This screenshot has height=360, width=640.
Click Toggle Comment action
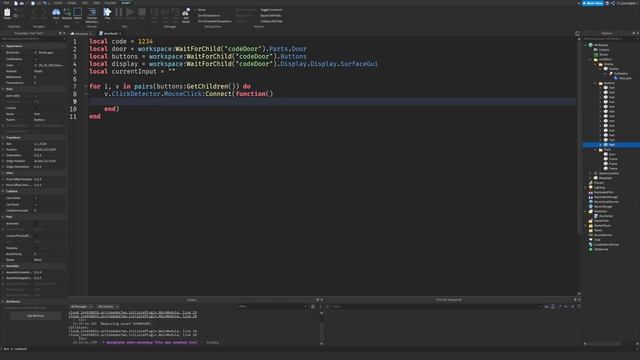coord(271,10)
